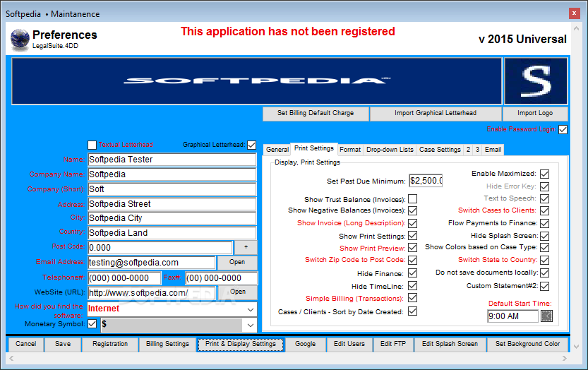Click the Import Logo button
Viewport: 588px width, 370px height.
(x=535, y=113)
